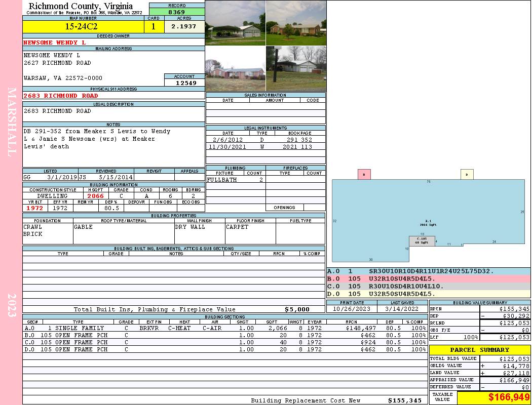Click the account number 12549
Viewport: 532px width, 405px height.
pos(184,83)
